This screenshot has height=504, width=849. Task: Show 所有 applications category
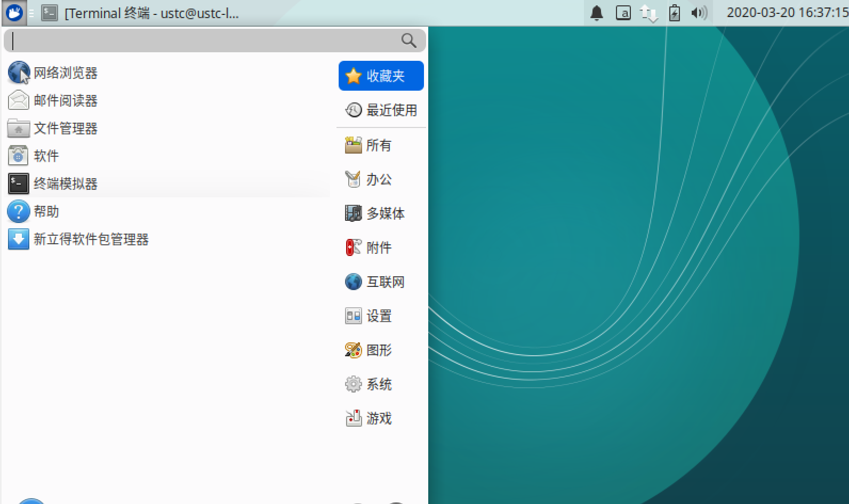tap(378, 145)
